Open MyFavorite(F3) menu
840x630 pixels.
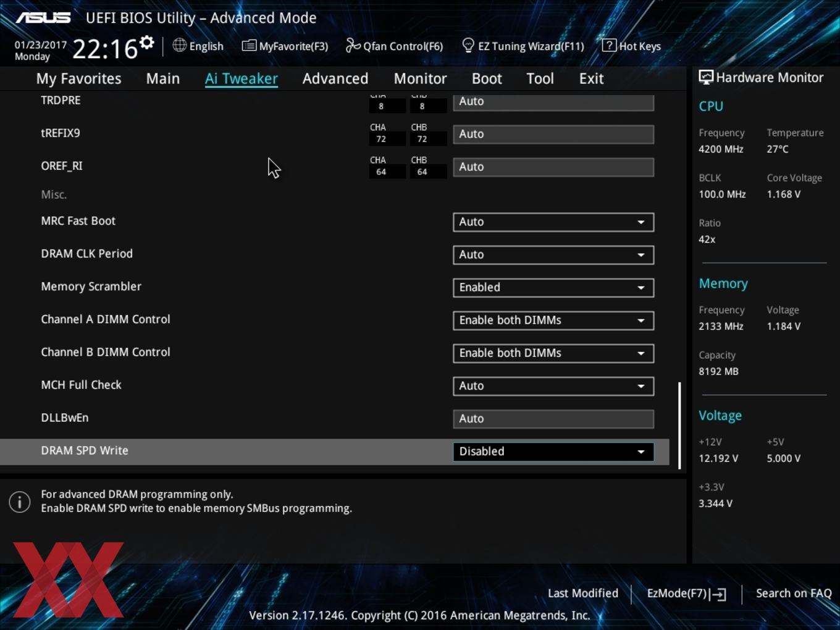(x=285, y=46)
